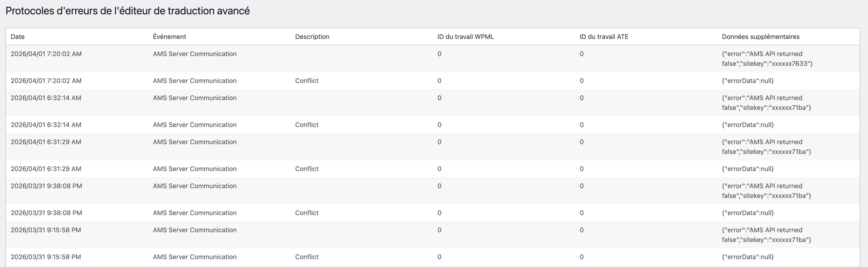Click the error data containing sitekey xxxxxx7633
The height and width of the screenshot is (267, 868).
[x=767, y=59]
